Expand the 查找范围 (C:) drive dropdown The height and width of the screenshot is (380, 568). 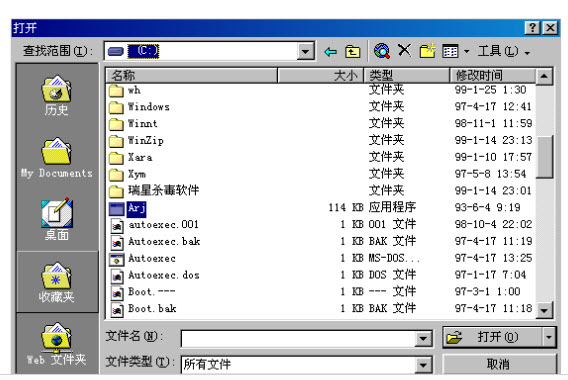[305, 51]
